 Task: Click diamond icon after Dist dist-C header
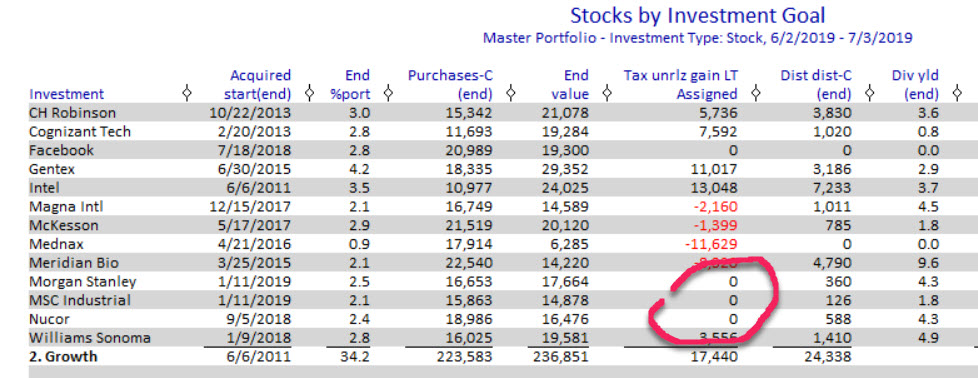(871, 94)
